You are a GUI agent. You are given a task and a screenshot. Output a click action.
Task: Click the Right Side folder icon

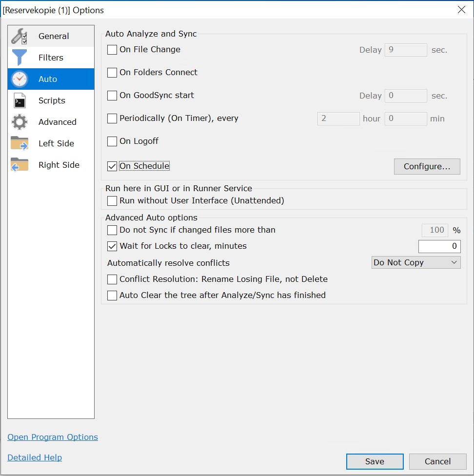pos(20,165)
